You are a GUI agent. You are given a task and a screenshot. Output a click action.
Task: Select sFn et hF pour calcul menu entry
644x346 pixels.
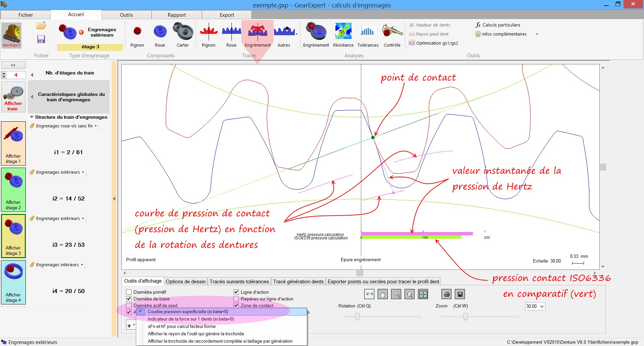point(221,327)
